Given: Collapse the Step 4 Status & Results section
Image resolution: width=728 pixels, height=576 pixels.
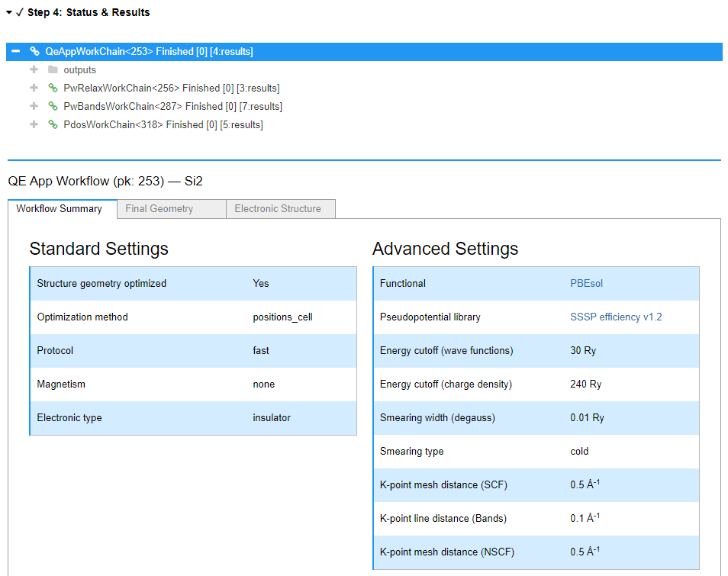Looking at the screenshot, I should pyautogui.click(x=9, y=12).
